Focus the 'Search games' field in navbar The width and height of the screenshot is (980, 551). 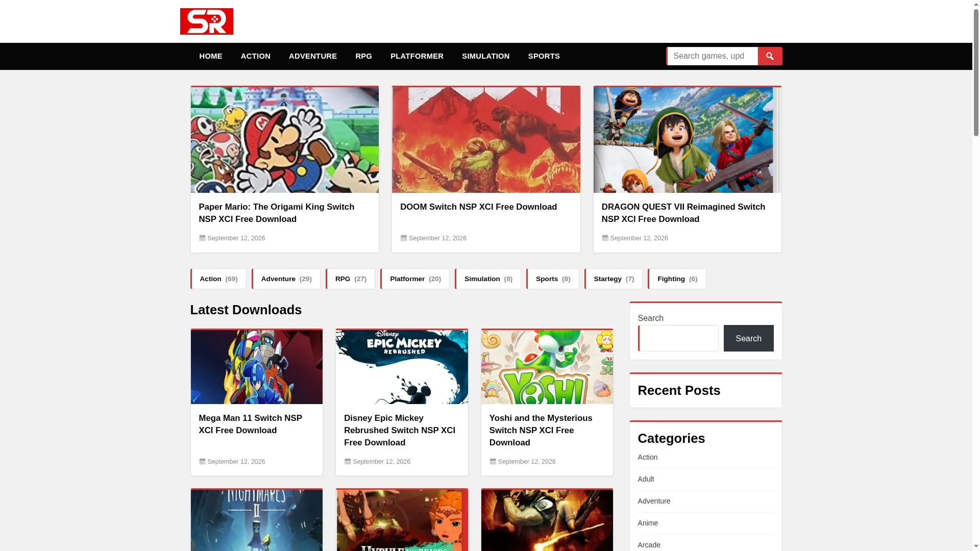[712, 56]
